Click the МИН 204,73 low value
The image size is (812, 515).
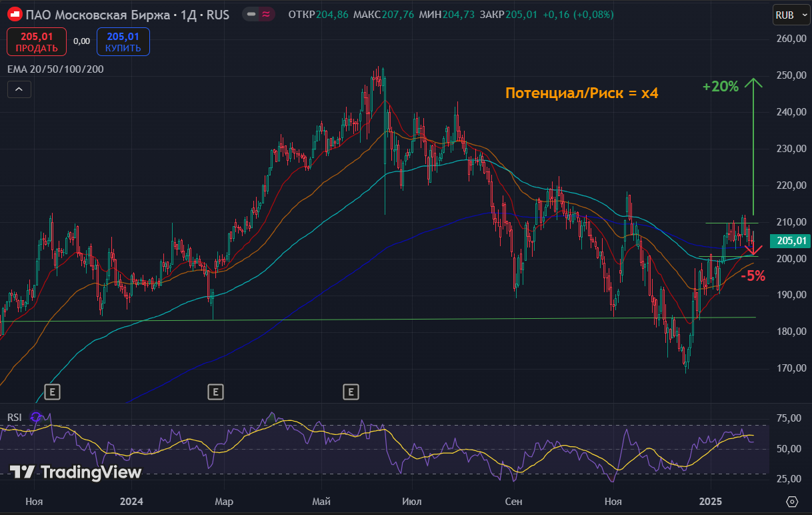447,14
